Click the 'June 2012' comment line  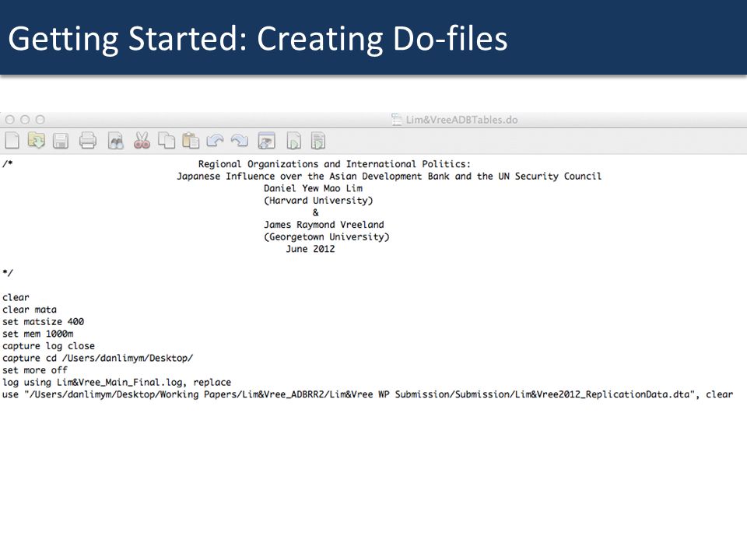(x=310, y=249)
